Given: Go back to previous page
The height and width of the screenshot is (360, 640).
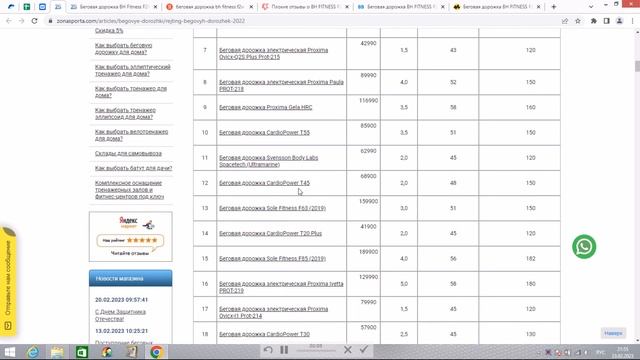Looking at the screenshot, I should coord(9,21).
